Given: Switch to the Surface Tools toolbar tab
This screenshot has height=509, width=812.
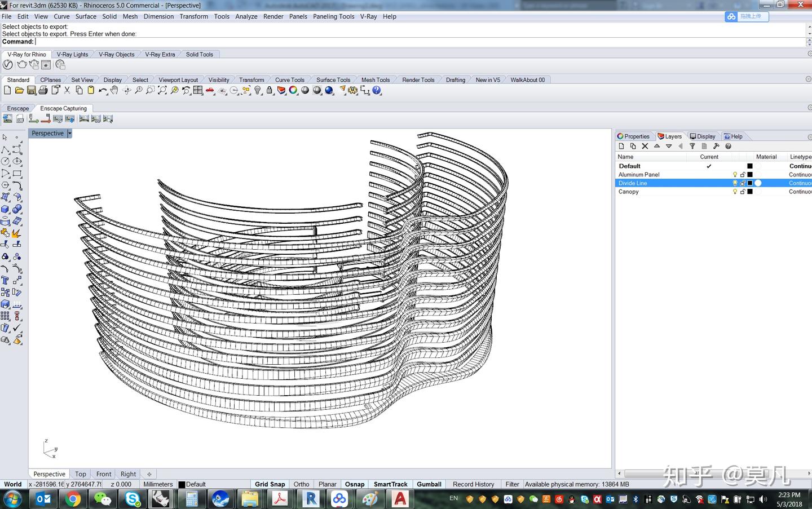Looking at the screenshot, I should click(x=333, y=80).
